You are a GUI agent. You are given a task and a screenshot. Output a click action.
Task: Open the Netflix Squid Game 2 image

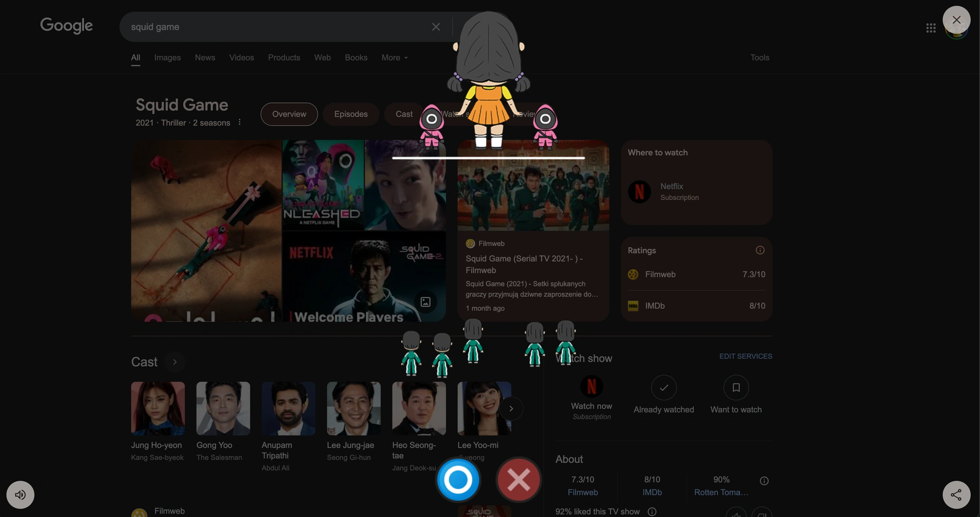[x=364, y=277]
